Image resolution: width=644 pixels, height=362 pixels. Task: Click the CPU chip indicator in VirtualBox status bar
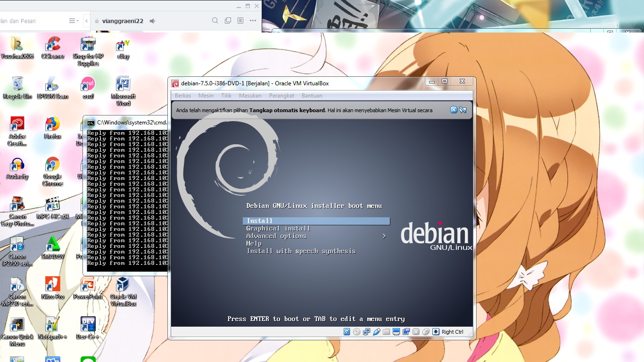416,332
